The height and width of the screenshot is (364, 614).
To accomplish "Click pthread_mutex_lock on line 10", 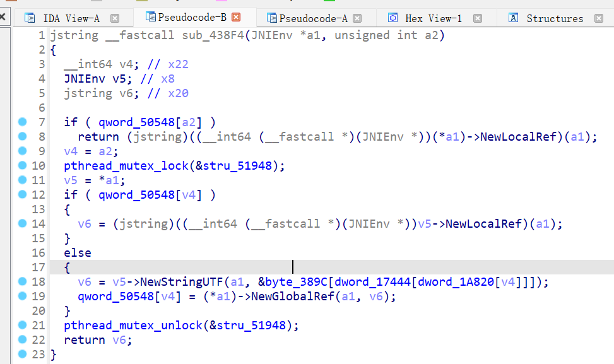I will tap(126, 166).
